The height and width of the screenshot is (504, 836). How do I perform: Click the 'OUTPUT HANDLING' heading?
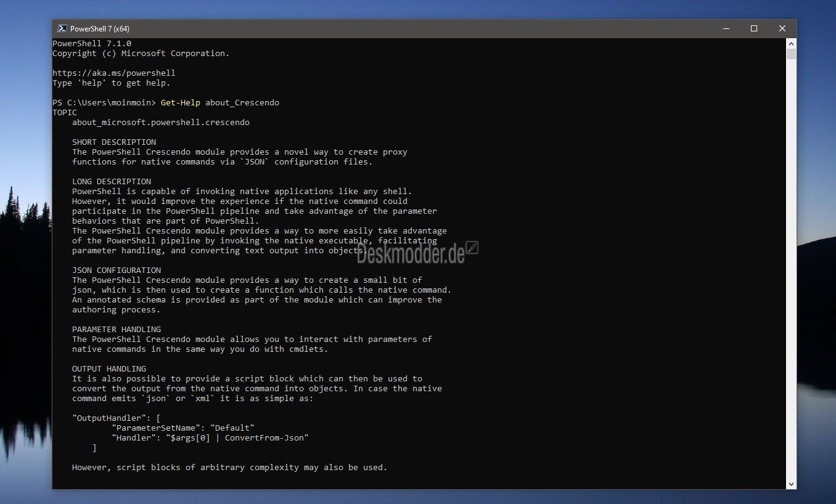pyautogui.click(x=109, y=368)
